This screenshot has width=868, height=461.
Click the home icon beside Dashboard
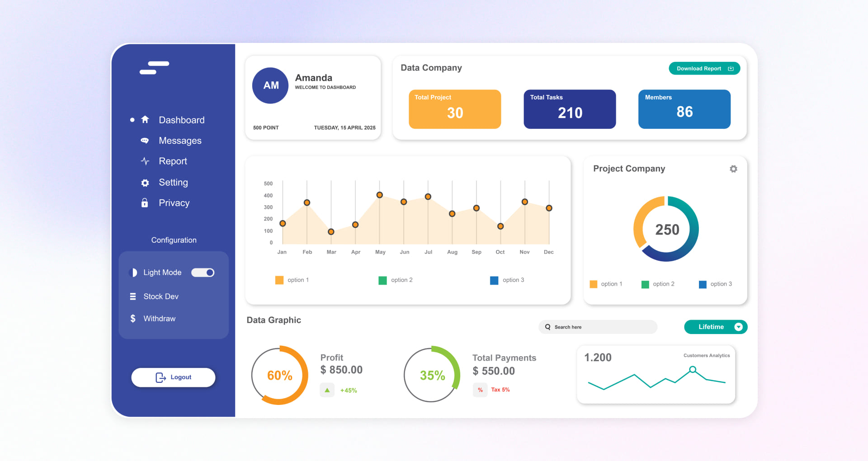145,120
